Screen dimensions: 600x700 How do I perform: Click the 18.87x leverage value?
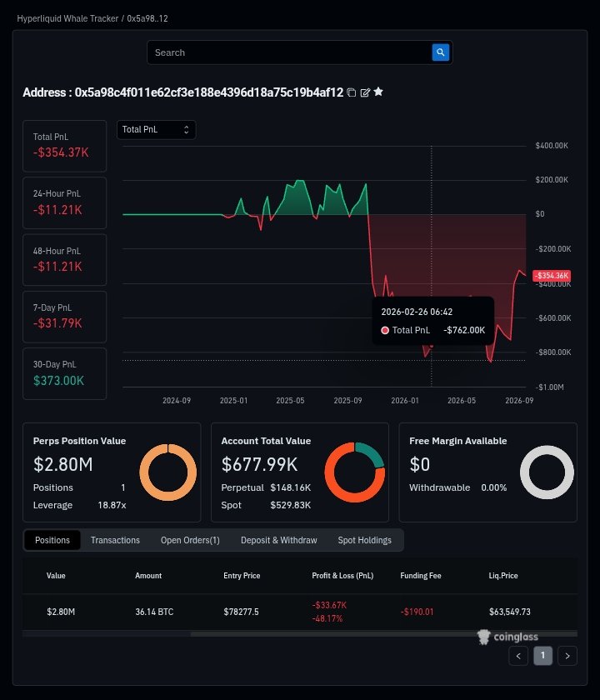112,505
